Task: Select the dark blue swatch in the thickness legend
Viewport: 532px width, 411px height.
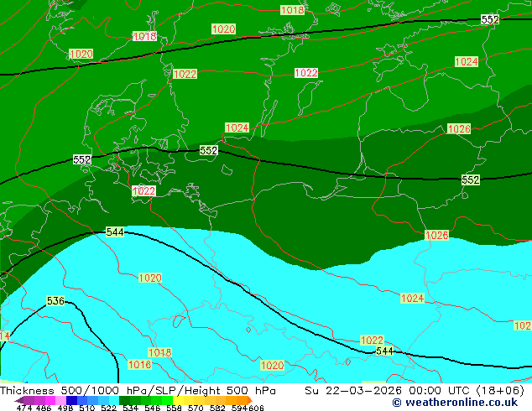Action: point(71,400)
